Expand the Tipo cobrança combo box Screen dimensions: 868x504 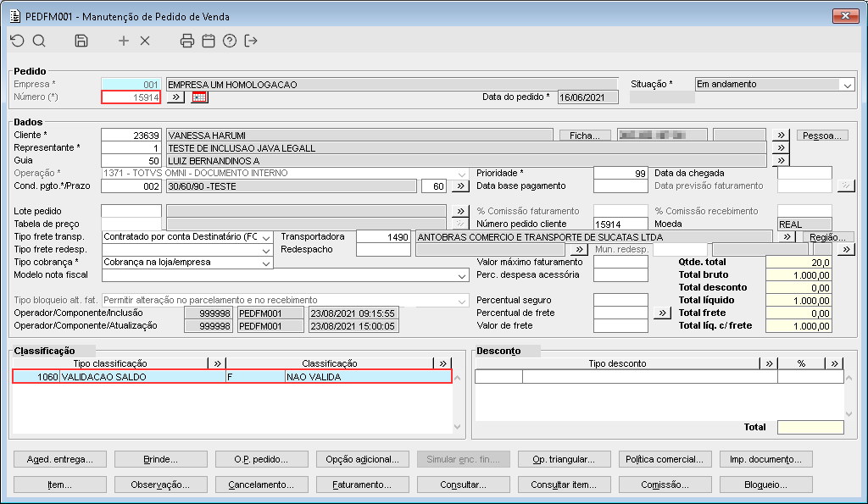tap(266, 263)
